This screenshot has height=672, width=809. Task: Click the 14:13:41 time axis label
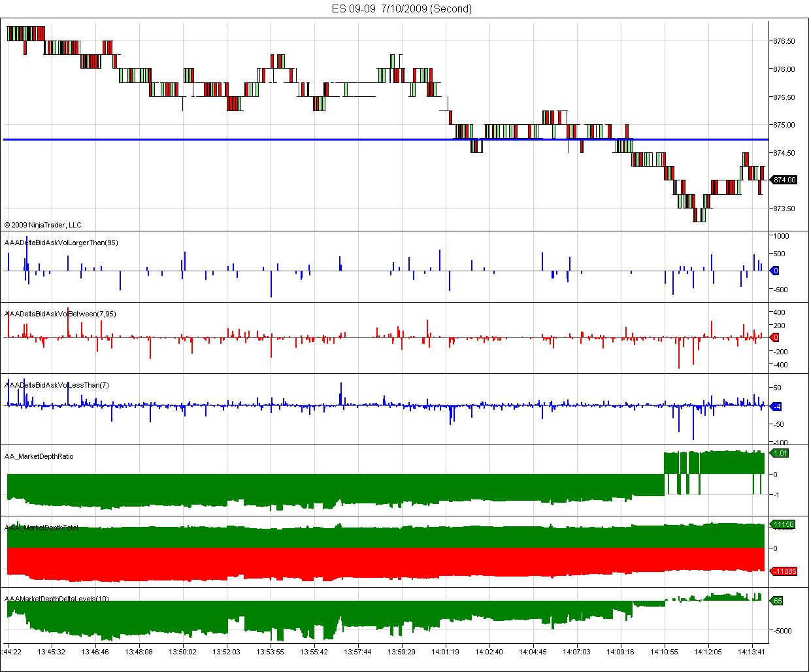click(752, 652)
